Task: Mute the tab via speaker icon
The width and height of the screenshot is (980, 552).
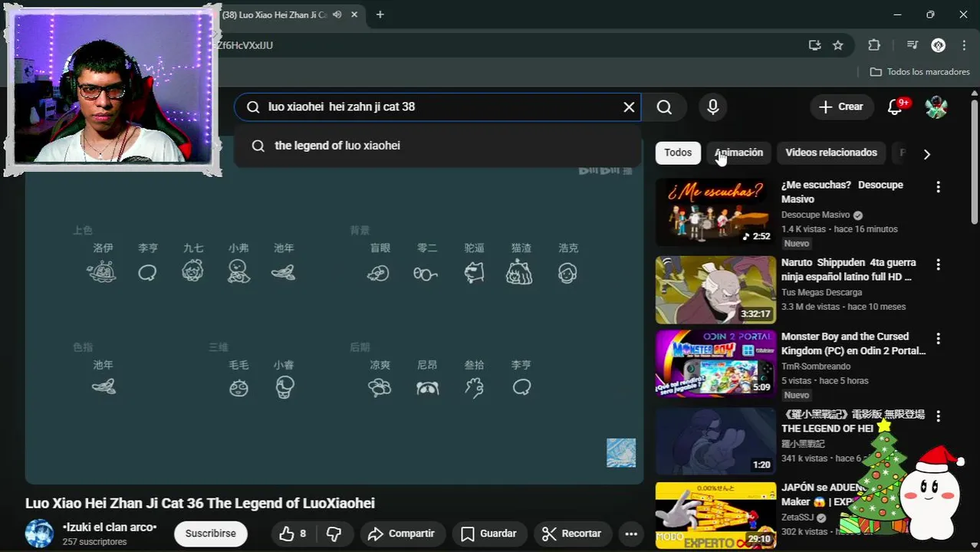Action: (x=337, y=15)
